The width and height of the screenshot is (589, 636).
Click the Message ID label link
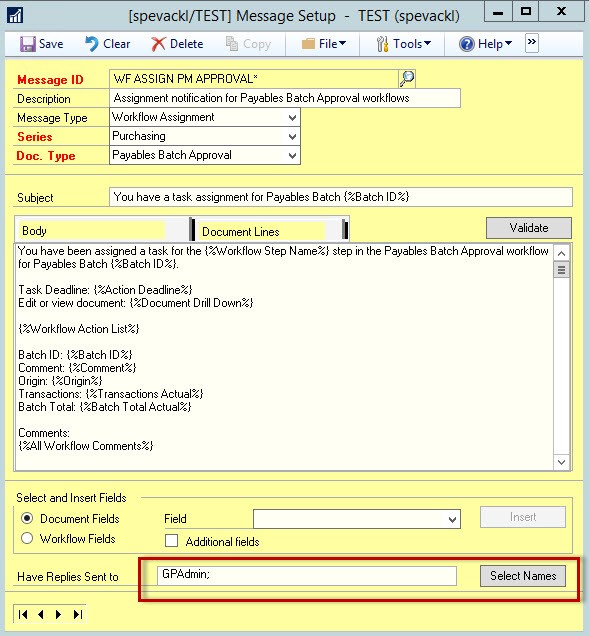(50, 80)
